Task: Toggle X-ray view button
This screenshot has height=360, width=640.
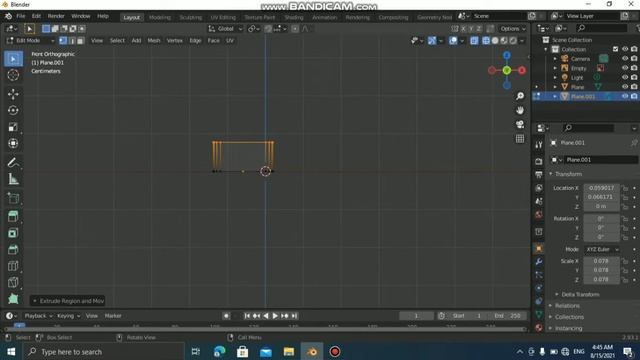Action: tap(474, 40)
